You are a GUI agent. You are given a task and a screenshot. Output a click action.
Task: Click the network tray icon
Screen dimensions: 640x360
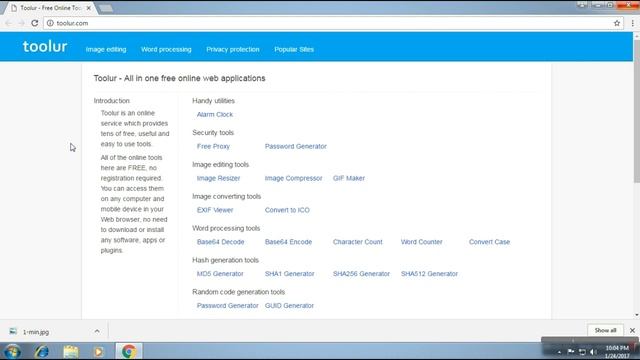pyautogui.click(x=582, y=352)
